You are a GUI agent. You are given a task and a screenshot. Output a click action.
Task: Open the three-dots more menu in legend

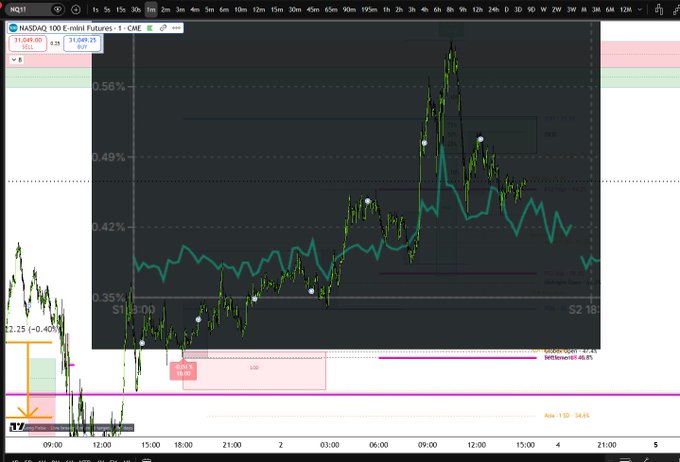(177, 28)
